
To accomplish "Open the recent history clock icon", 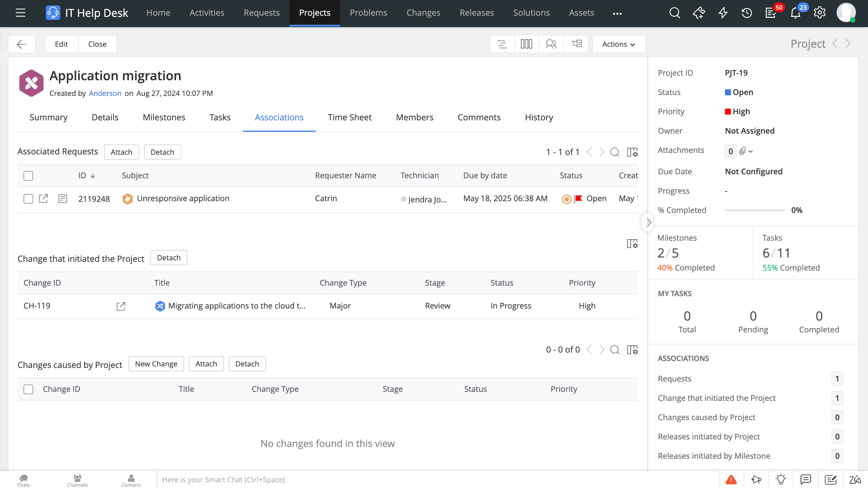I will [746, 13].
